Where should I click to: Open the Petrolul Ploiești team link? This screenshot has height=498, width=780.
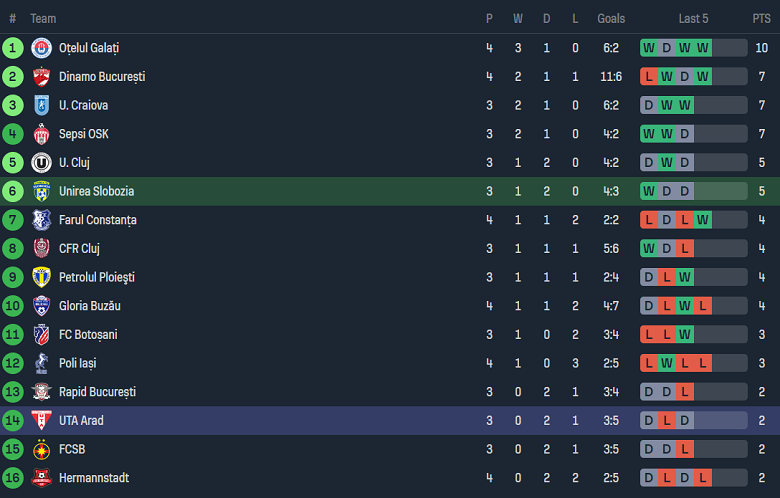point(96,277)
